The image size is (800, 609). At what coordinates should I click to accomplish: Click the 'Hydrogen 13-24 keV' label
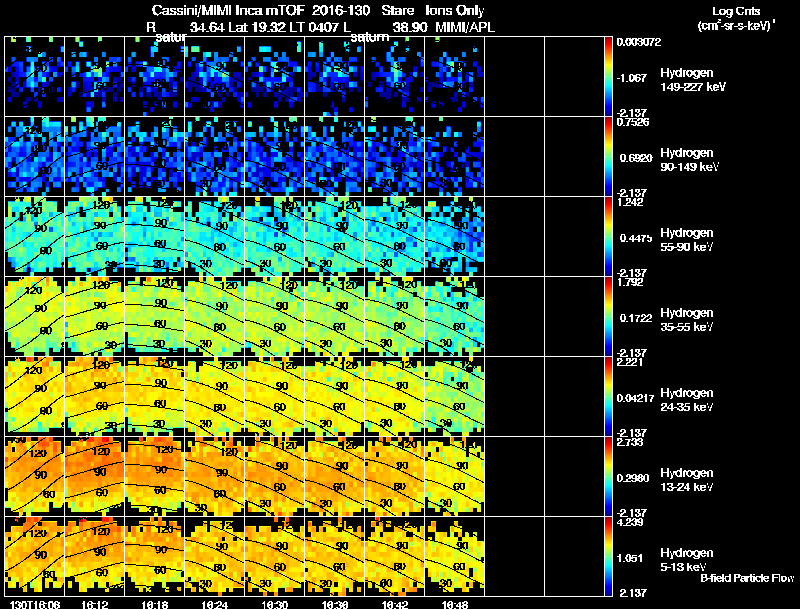pos(687,480)
